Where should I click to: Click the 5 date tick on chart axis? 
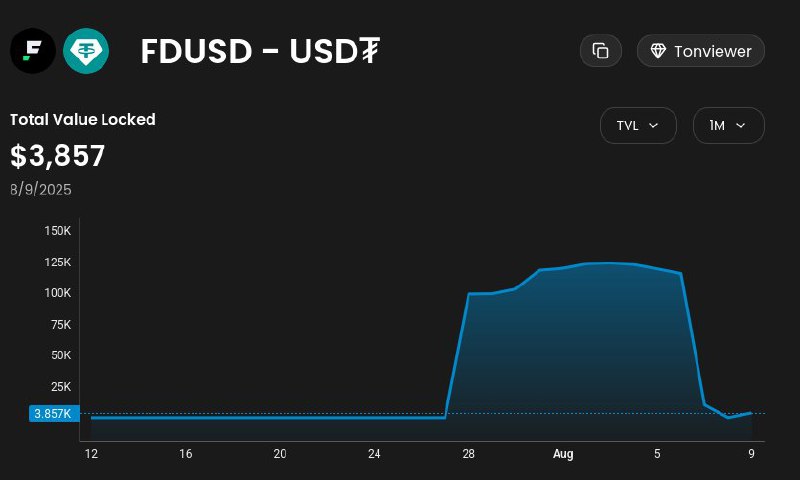coord(657,454)
